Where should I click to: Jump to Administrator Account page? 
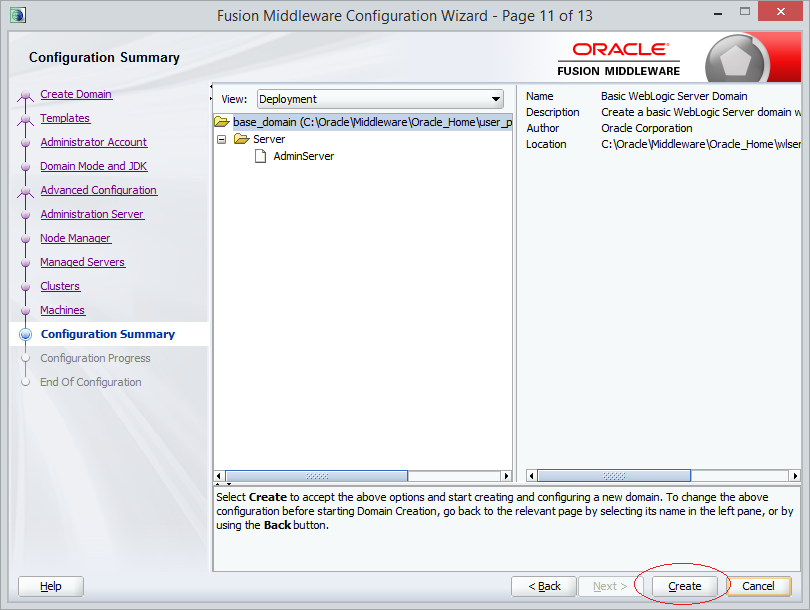[x=94, y=142]
